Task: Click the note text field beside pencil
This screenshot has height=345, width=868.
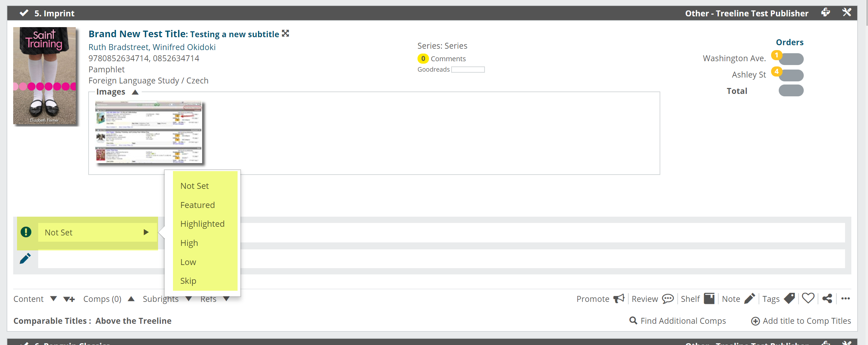Action: pyautogui.click(x=441, y=258)
